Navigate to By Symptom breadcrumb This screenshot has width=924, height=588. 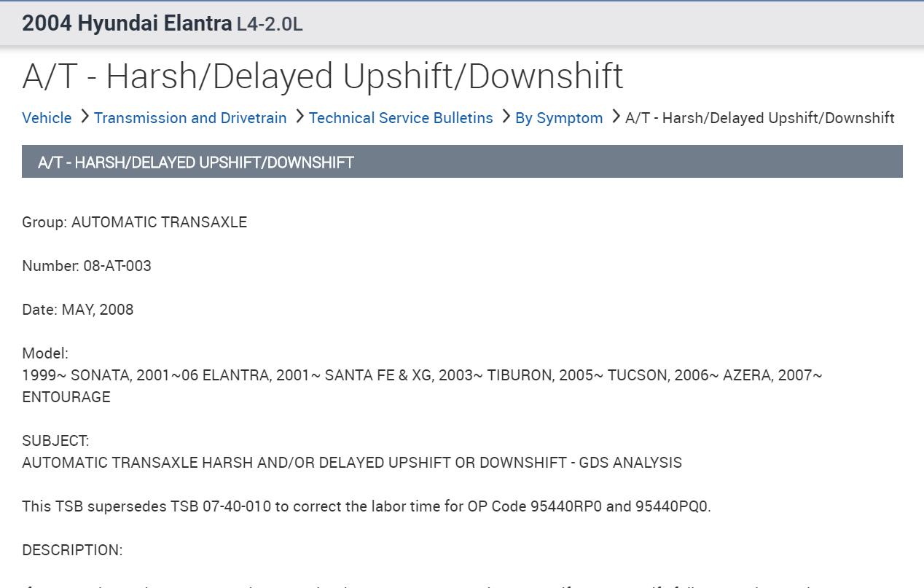pos(559,118)
